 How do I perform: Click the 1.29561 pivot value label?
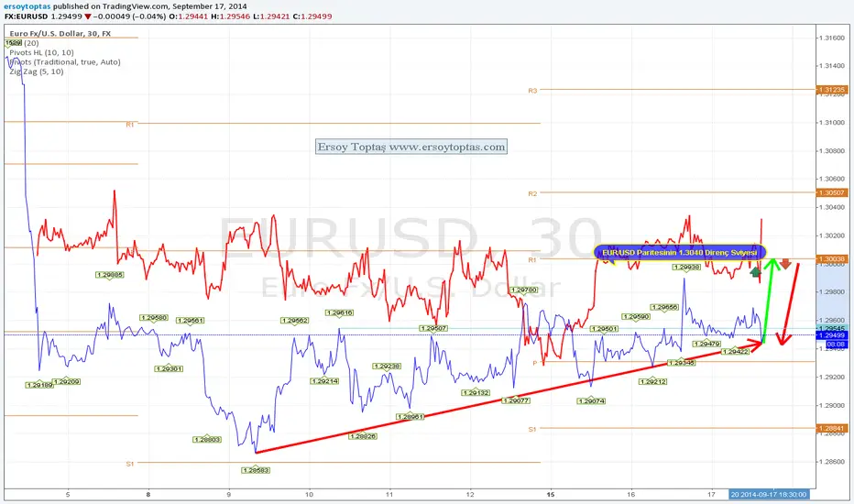click(x=190, y=321)
